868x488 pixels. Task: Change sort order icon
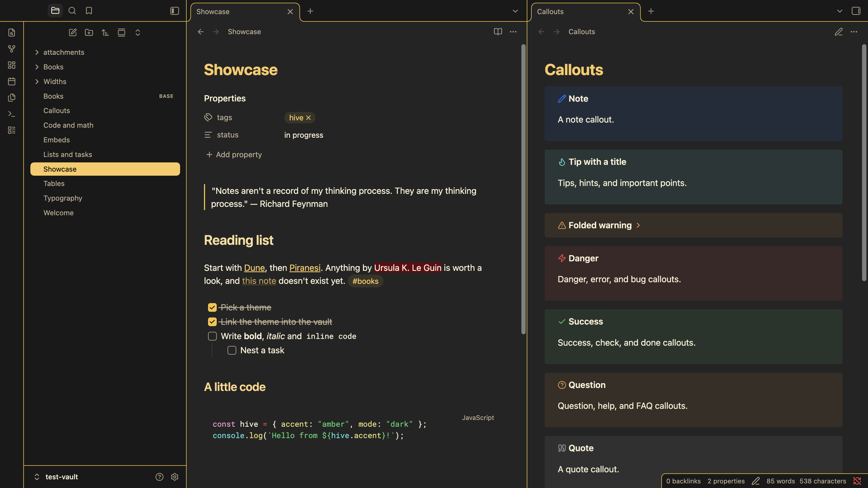105,32
